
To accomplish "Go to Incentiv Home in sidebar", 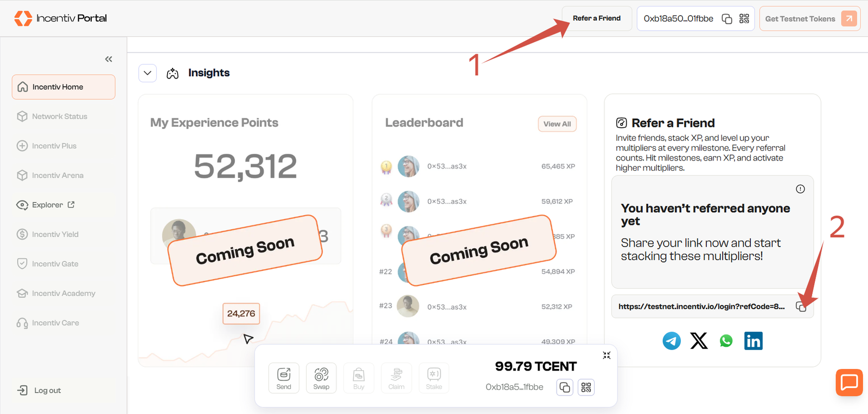I will click(x=63, y=87).
